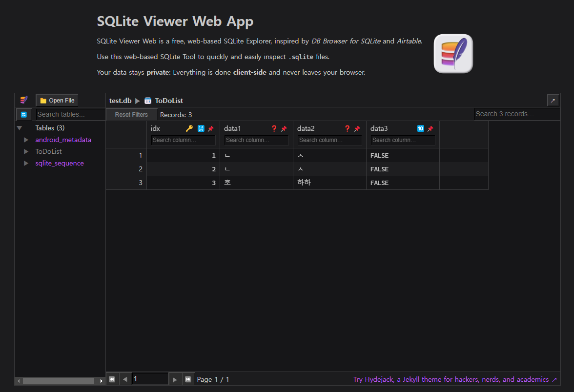Pin the data2 column
This screenshot has width=574, height=392.
(357, 128)
